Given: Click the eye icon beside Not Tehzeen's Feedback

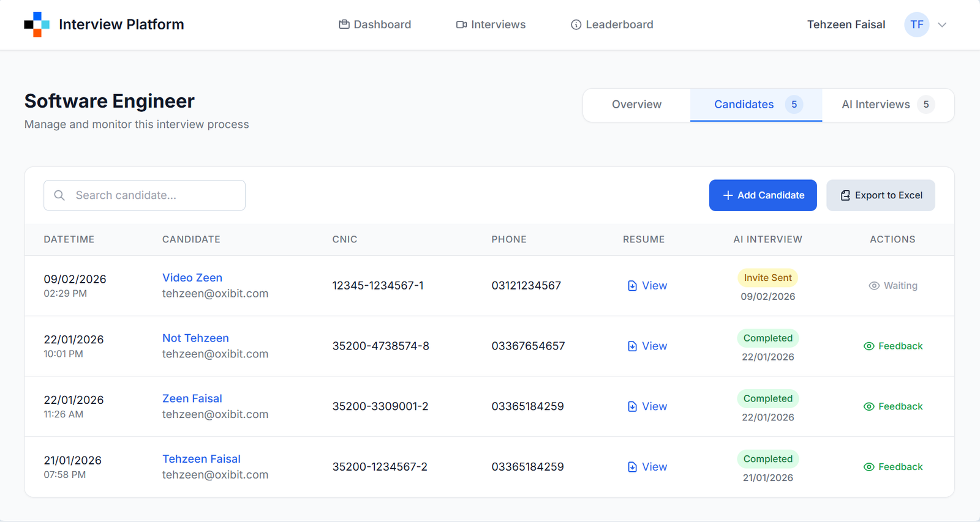Looking at the screenshot, I should [x=869, y=346].
